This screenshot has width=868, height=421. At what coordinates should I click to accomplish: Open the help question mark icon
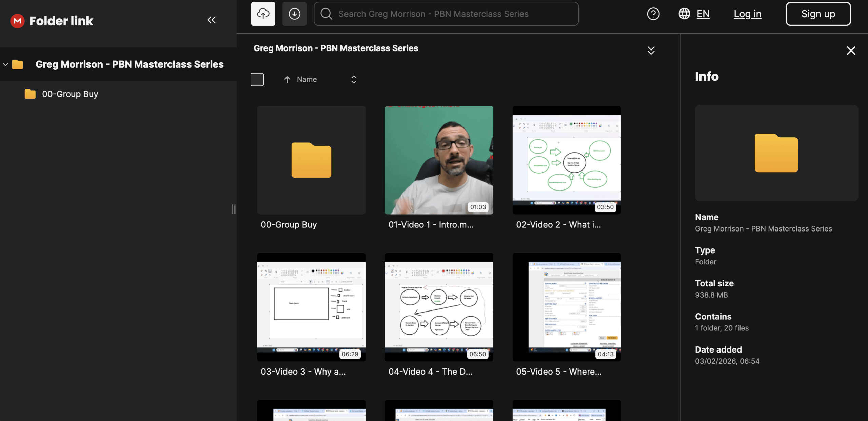point(653,14)
